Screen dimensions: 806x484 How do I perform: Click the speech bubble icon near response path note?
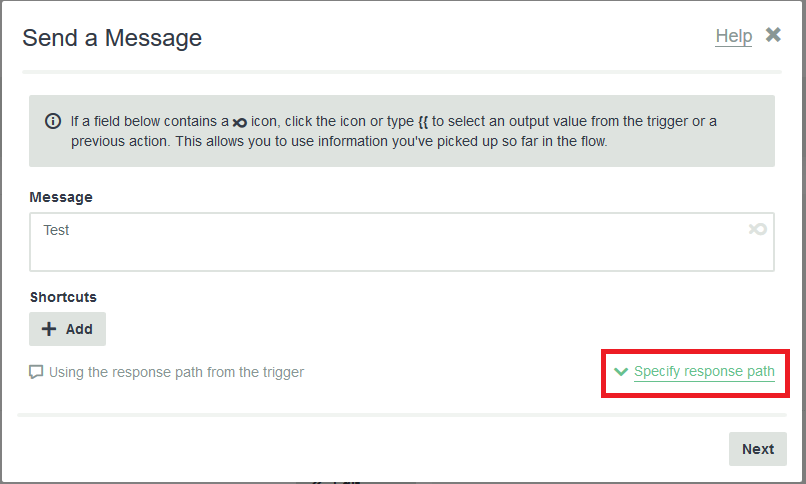point(35,372)
